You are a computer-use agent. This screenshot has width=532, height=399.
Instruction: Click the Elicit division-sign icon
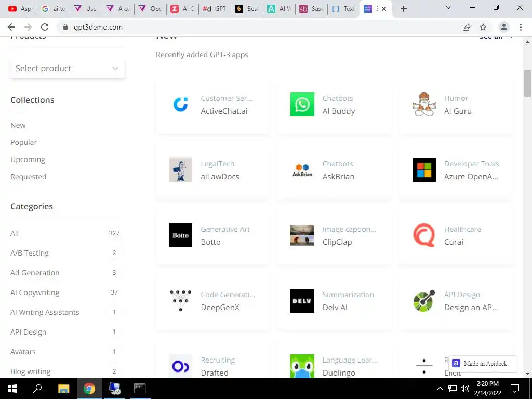click(424, 366)
